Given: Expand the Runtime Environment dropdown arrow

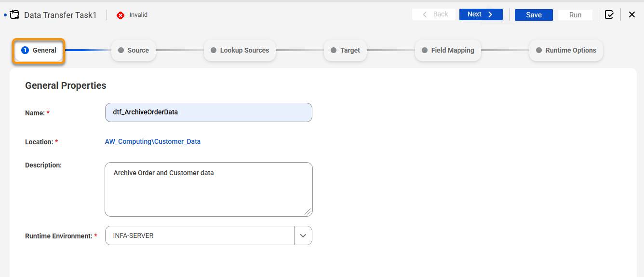Looking at the screenshot, I should (303, 235).
